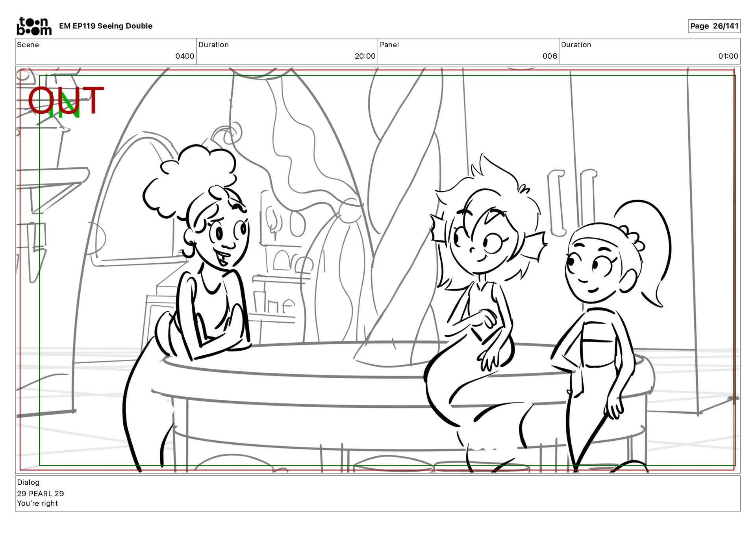Click the '29 PEARL 29' dialog line
Screen dimensions: 756x534
(x=40, y=493)
